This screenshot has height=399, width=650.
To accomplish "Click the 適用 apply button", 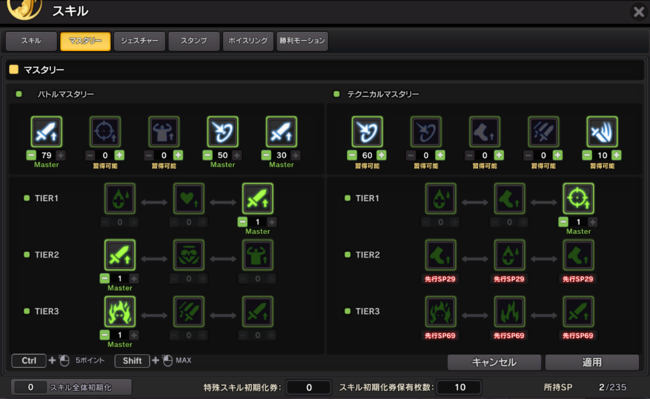I will [592, 362].
